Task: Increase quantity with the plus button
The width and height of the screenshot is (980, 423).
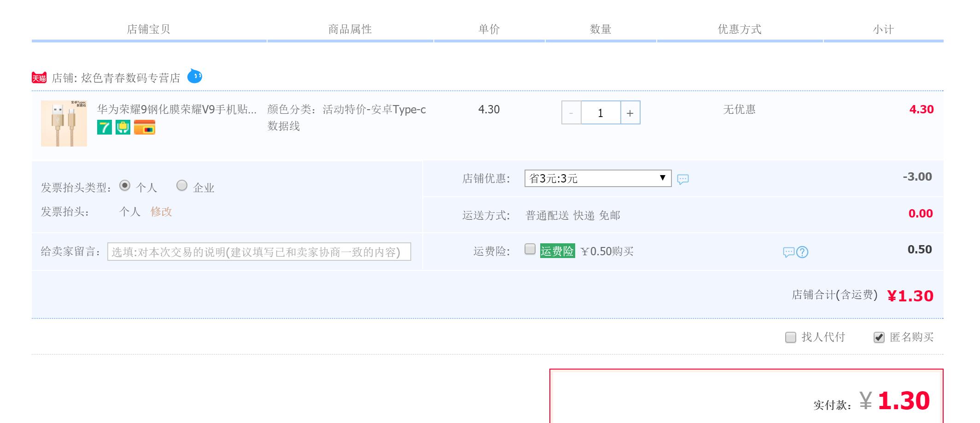Action: point(630,112)
